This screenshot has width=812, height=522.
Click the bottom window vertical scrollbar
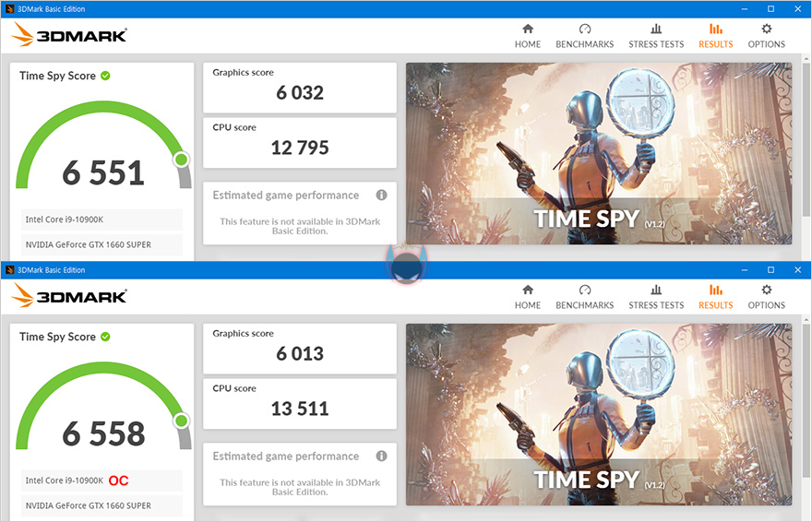click(806, 401)
